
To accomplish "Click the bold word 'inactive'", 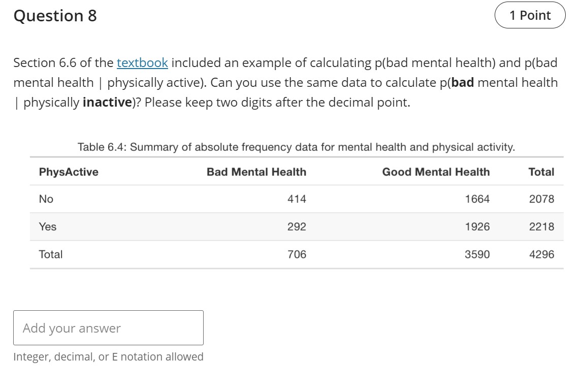I will tap(107, 102).
